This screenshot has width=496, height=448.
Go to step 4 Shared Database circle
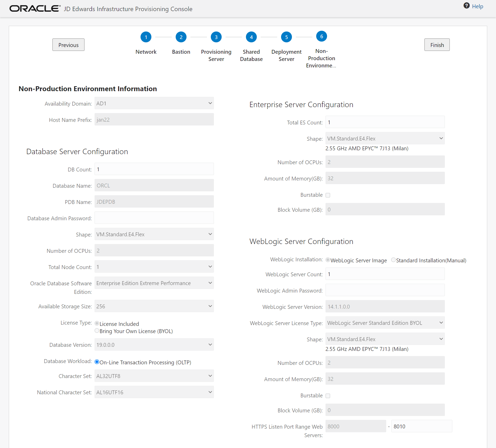(x=251, y=37)
